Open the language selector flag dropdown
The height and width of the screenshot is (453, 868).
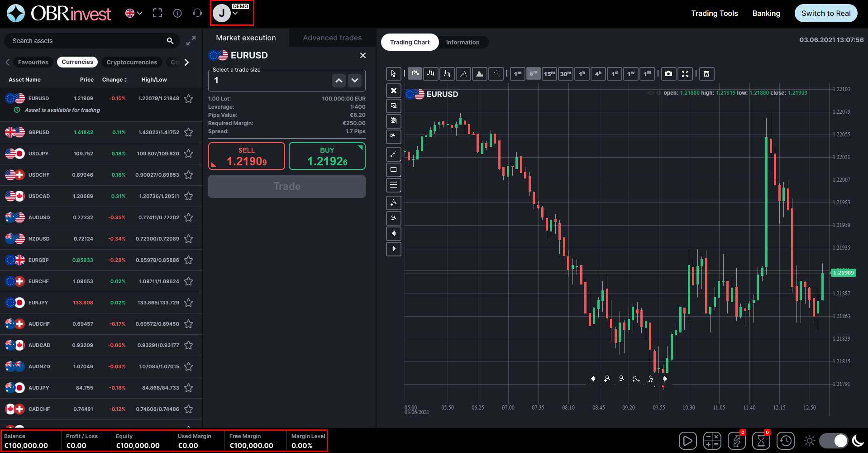tap(133, 13)
